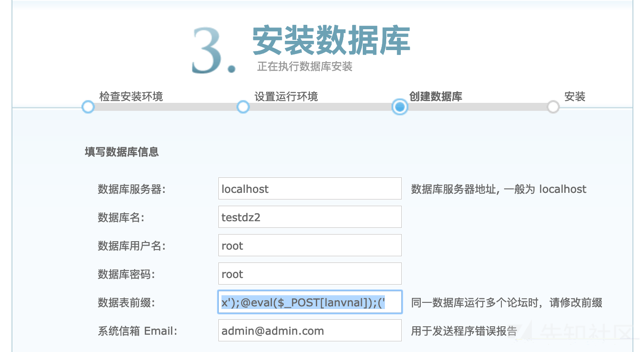644x352 pixels.
Task: Click the 检查安装环境 step label
Action: [131, 96]
